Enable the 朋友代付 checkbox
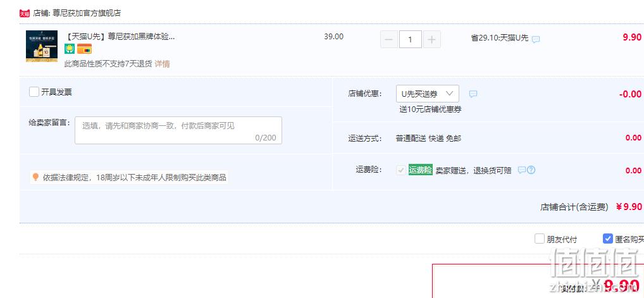Viewport: 644px width, 298px height. tap(539, 239)
